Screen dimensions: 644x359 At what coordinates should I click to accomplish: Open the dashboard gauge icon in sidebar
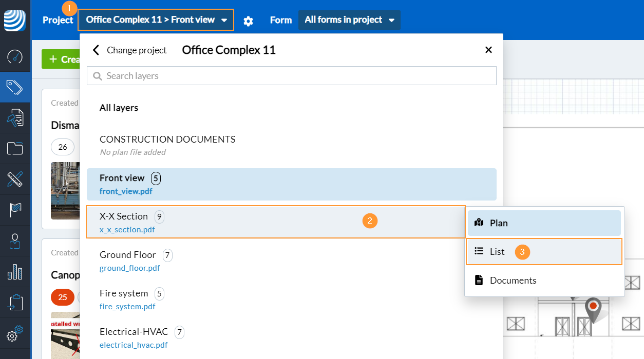15,56
